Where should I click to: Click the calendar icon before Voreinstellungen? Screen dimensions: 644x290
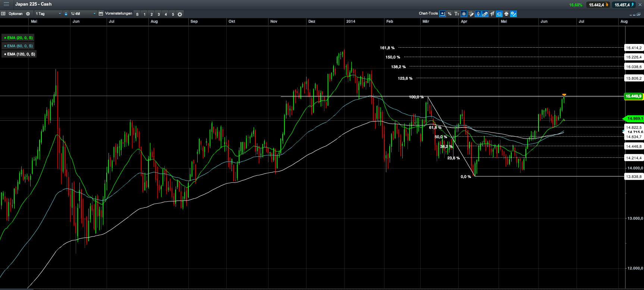(101, 14)
